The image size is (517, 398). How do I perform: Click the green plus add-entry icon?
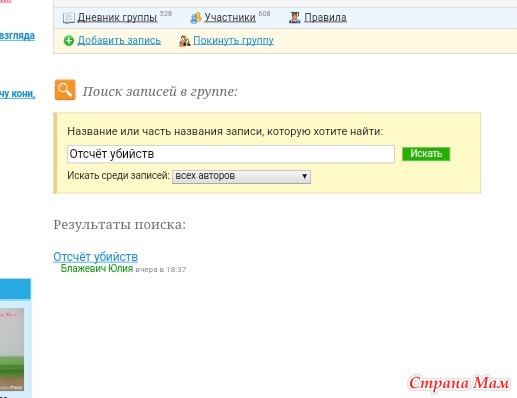pyautogui.click(x=69, y=41)
